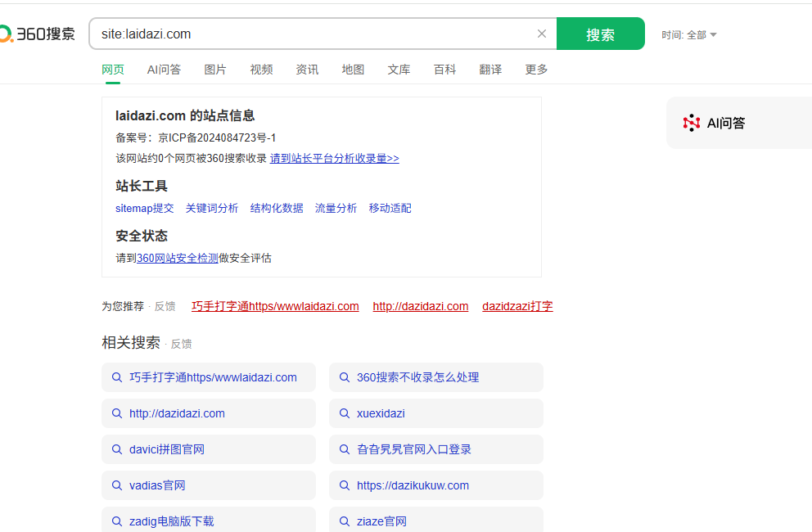
Task: Open the 移动适配 tool link
Action: click(x=390, y=208)
